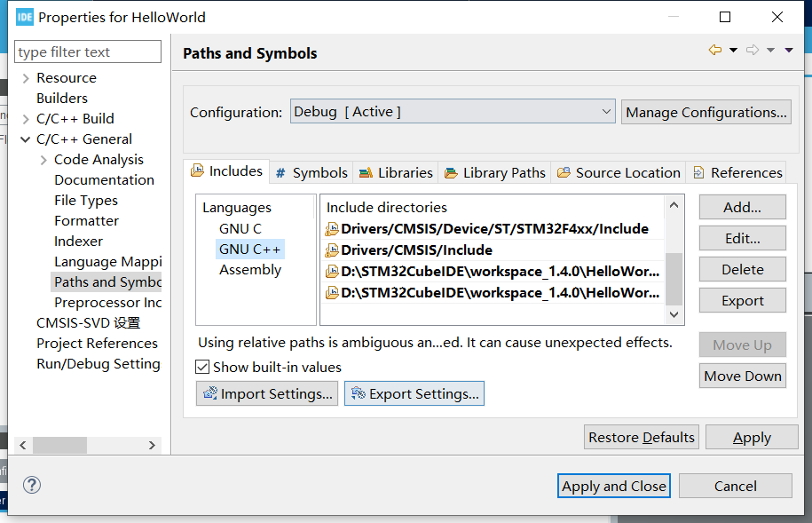Expand the Code Analysis tree node

pyautogui.click(x=43, y=160)
